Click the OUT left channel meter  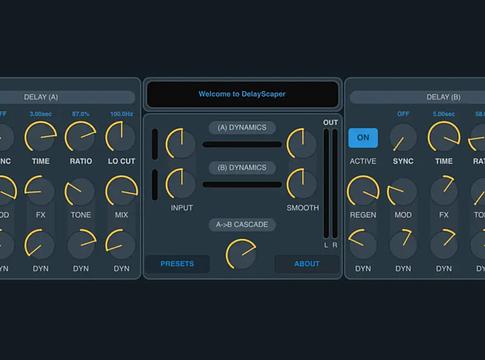click(x=326, y=184)
